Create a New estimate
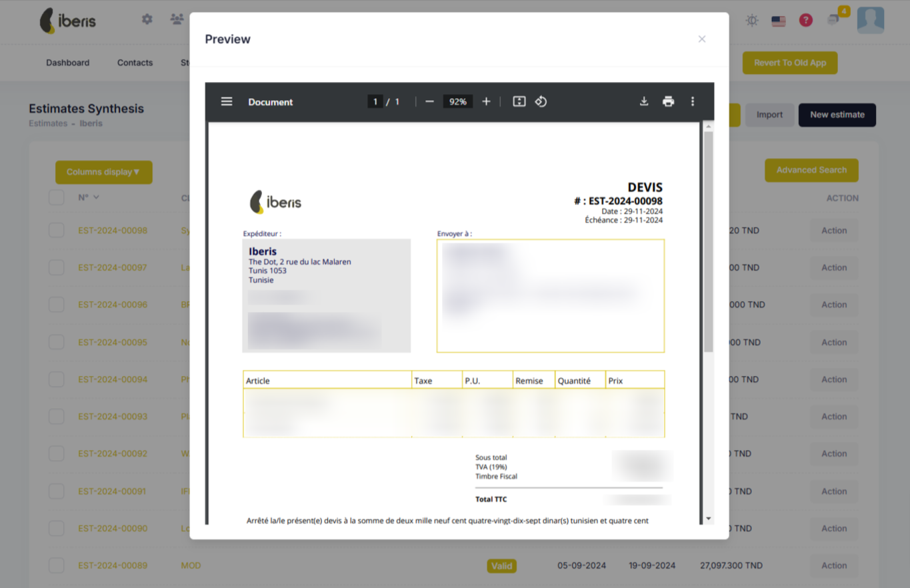 (837, 115)
